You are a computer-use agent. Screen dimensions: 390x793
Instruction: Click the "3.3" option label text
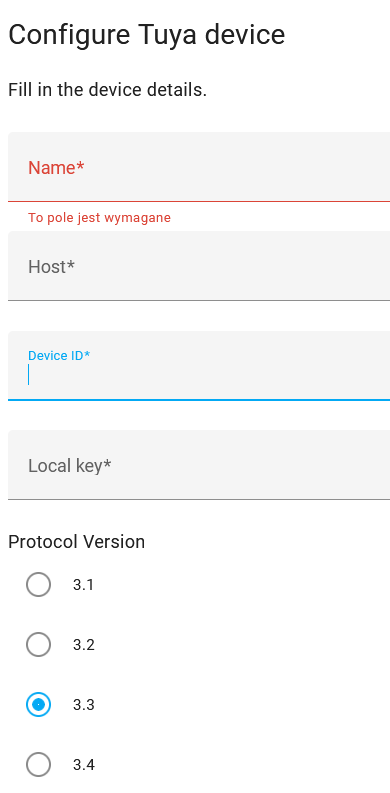(x=83, y=705)
